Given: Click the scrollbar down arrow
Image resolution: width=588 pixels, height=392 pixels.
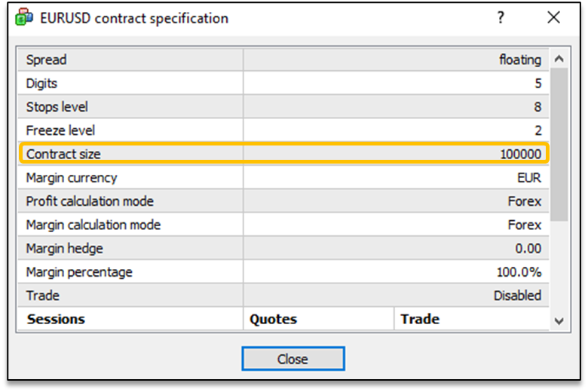Looking at the screenshot, I should (x=559, y=321).
